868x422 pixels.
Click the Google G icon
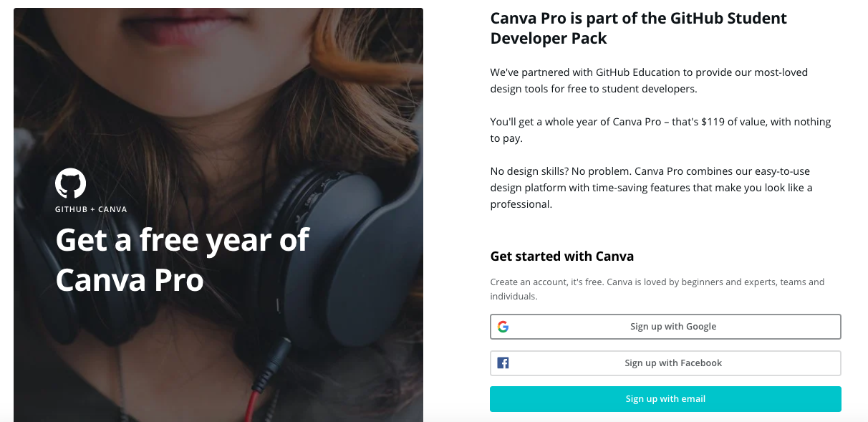pyautogui.click(x=503, y=327)
